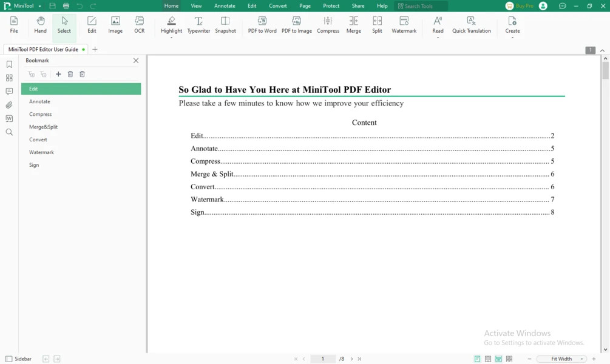This screenshot has width=610, height=364.
Task: Select the Typewriter tool
Action: [198, 25]
